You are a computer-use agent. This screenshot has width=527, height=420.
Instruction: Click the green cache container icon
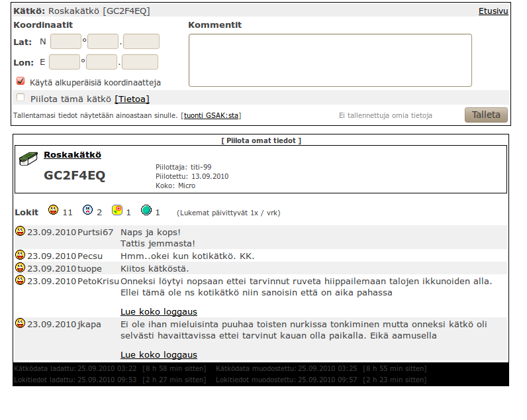point(28,158)
